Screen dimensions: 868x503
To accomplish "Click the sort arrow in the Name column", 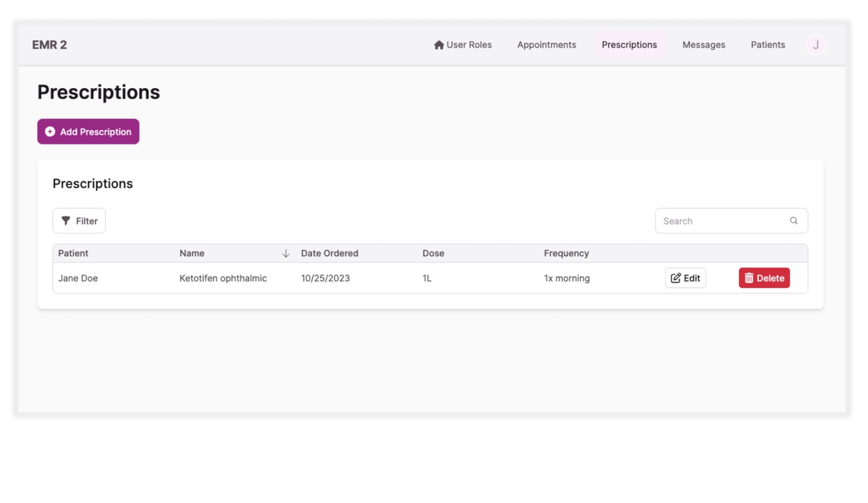I will (286, 253).
